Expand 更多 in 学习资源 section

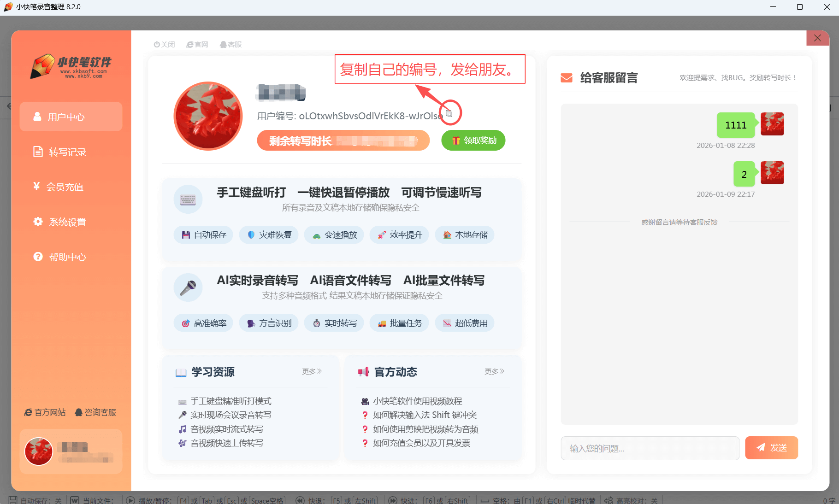coord(312,372)
